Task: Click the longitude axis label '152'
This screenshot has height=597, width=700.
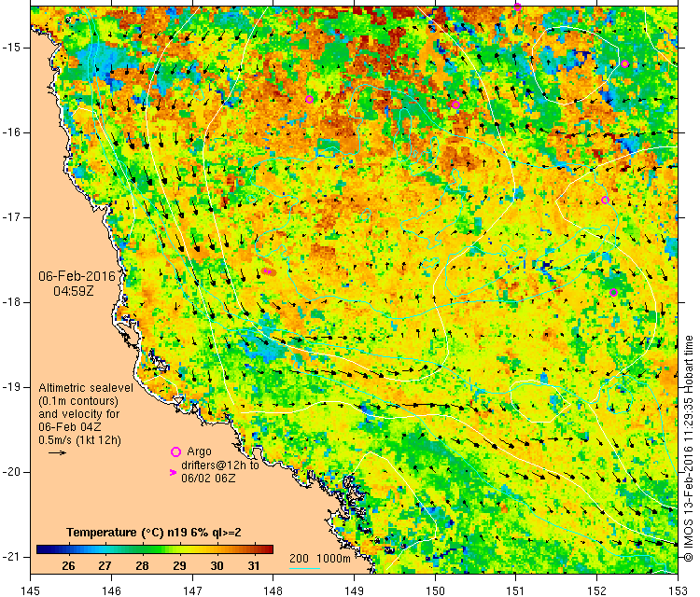Action: [597, 590]
